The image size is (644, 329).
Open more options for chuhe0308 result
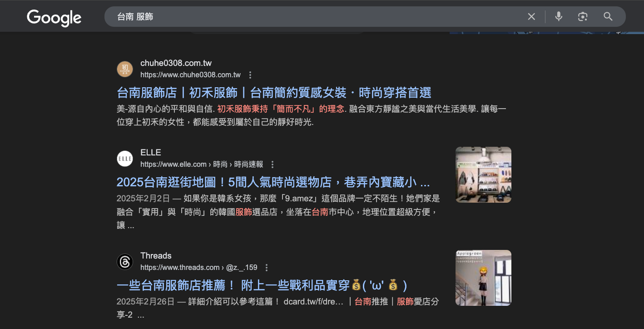point(250,75)
